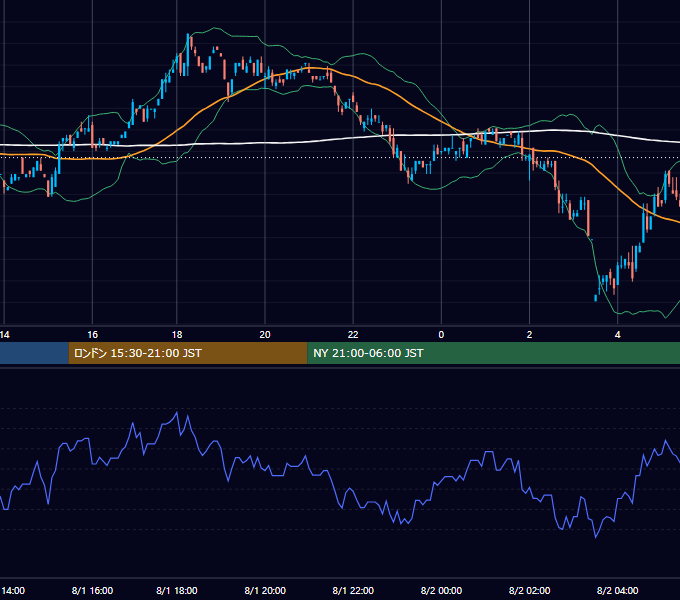Image resolution: width=680 pixels, height=600 pixels.
Task: Click the 20 hour label on price axis
Action: coord(265,335)
